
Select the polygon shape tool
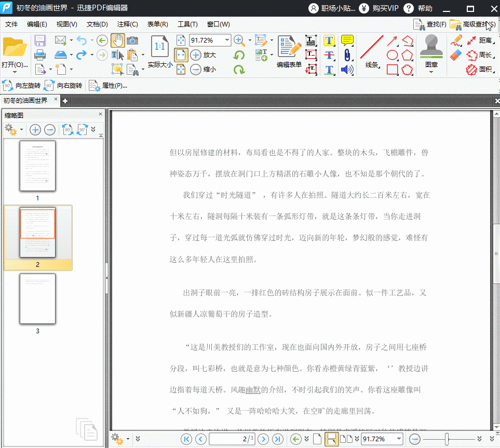coord(407,55)
